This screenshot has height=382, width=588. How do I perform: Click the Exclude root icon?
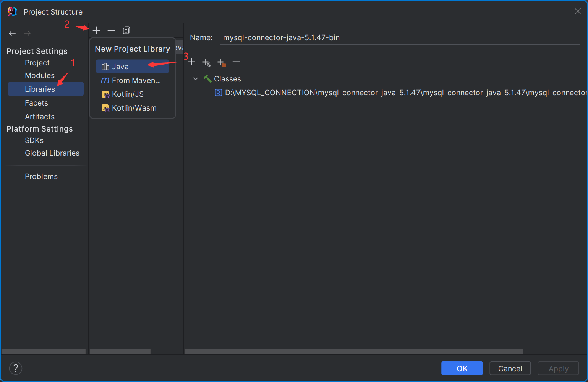tap(222, 62)
